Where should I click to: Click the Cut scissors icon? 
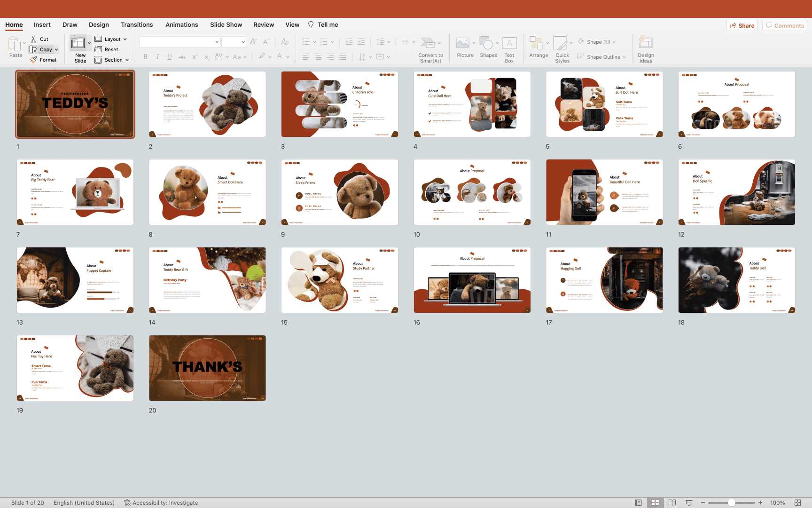pyautogui.click(x=33, y=39)
